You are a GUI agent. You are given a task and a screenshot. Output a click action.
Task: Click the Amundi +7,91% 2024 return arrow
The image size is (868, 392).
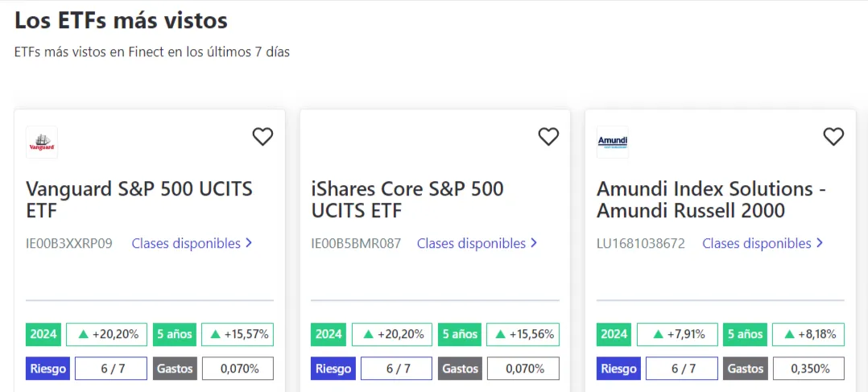click(x=657, y=334)
